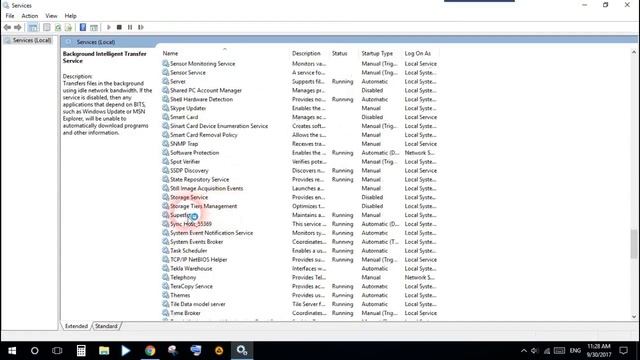Screen dimensions: 640x360
Task: Select the TCP/IP NetBIOS Helper service
Action: [x=300, y=260]
